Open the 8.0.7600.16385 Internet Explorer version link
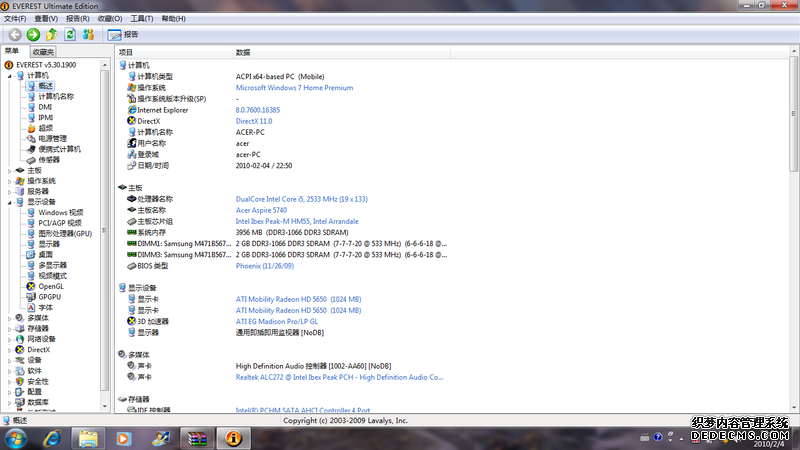 coord(258,110)
